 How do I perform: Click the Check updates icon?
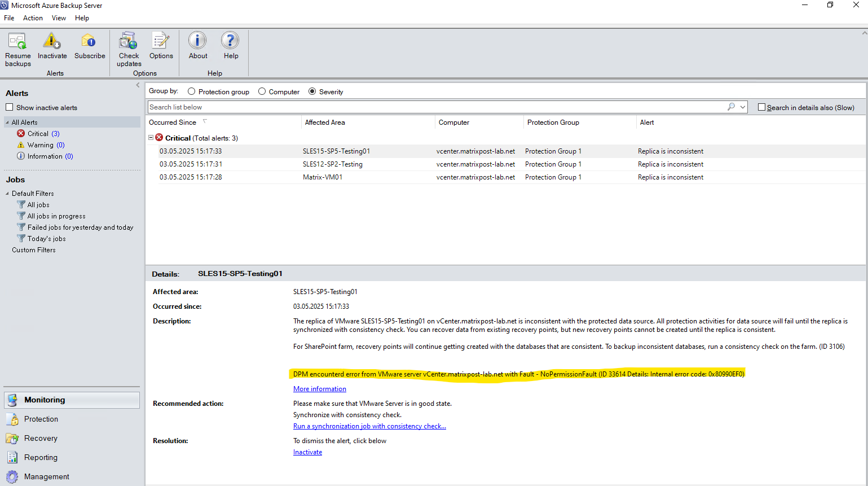point(129,41)
